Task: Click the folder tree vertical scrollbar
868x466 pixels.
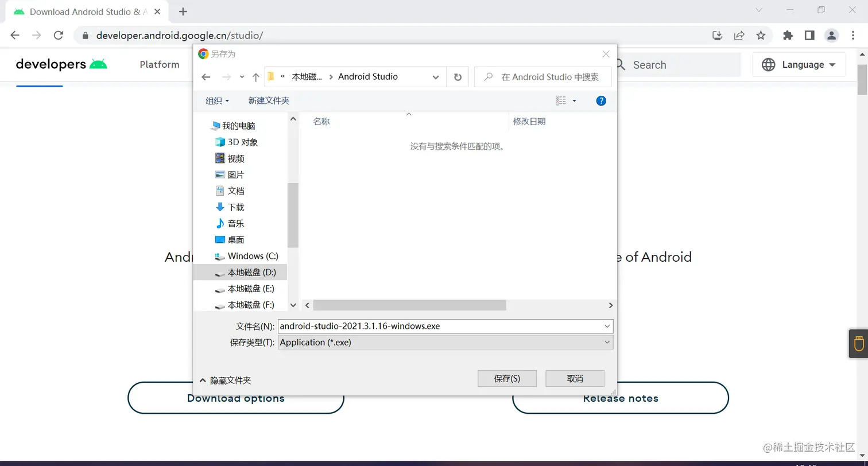Action: pos(293,215)
